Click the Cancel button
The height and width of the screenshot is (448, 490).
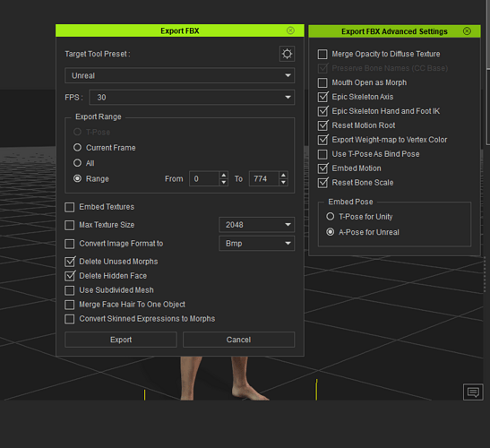(238, 340)
